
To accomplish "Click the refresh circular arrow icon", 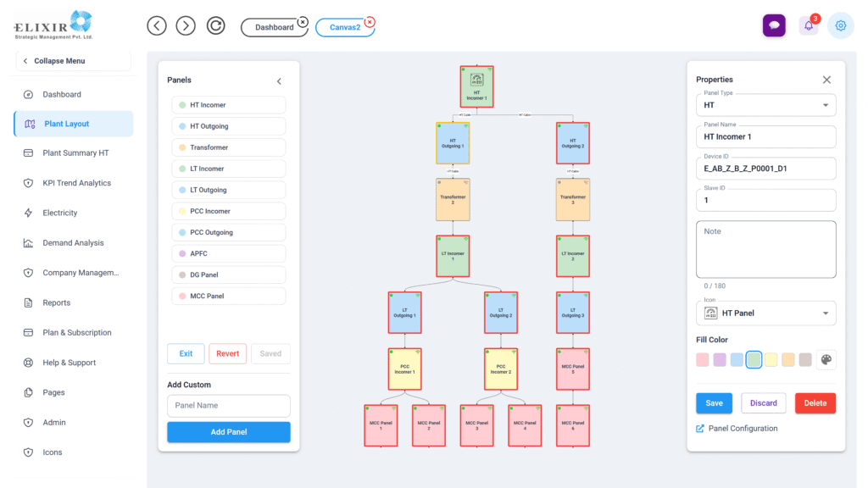I will click(x=216, y=25).
